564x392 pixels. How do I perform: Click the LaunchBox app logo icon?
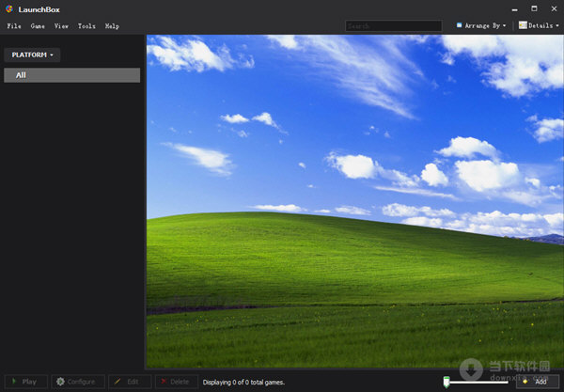(8, 9)
